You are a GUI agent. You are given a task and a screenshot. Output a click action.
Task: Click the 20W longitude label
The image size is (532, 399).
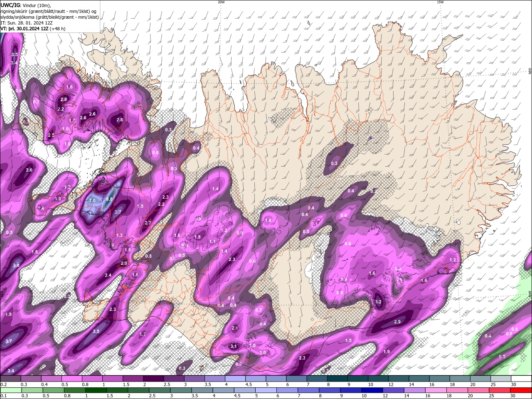(x=221, y=2)
